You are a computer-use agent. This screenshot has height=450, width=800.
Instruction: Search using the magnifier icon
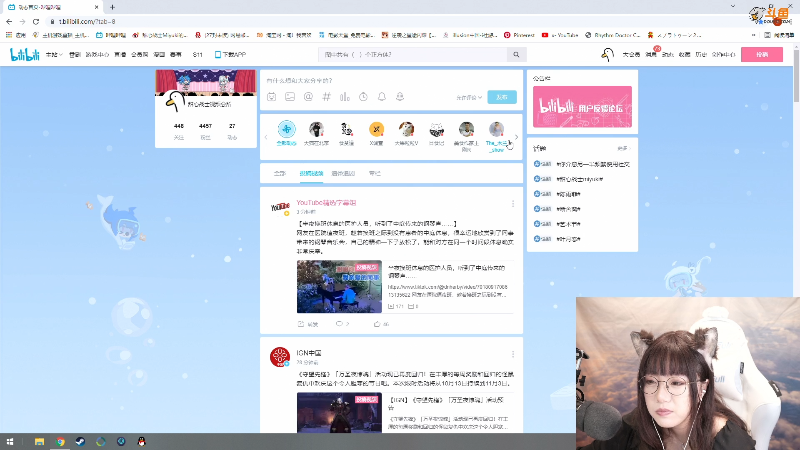pos(516,55)
